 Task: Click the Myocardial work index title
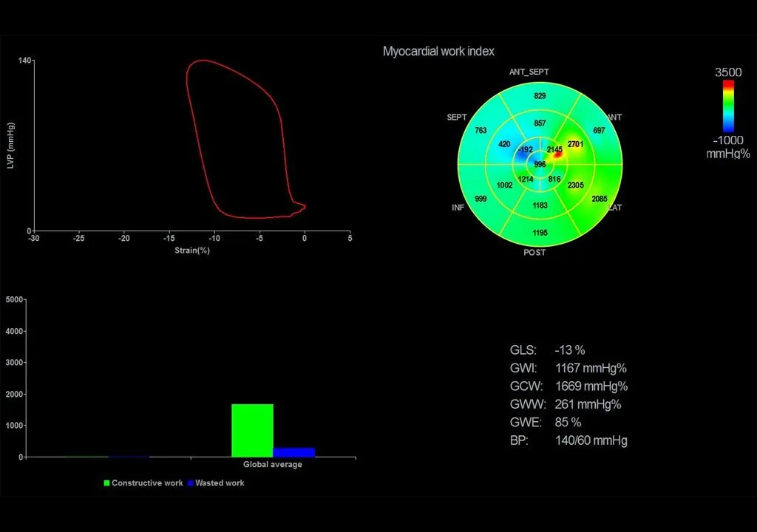(438, 52)
